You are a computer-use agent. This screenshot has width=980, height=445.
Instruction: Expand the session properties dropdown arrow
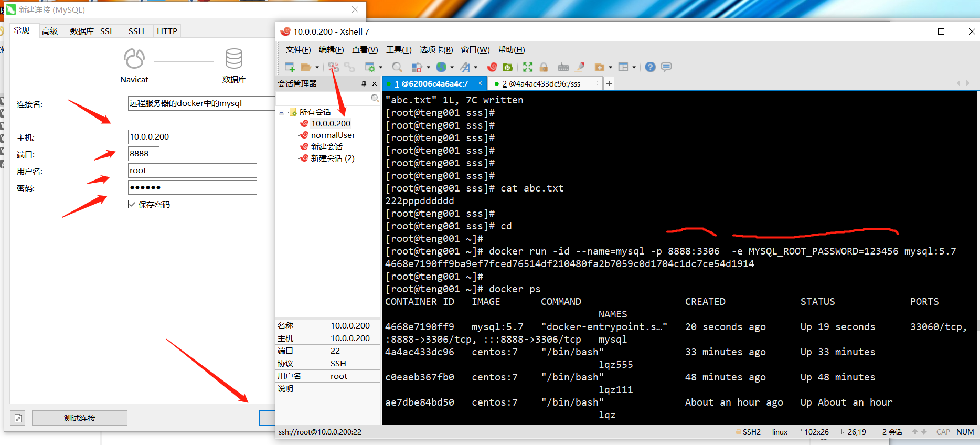tap(381, 67)
